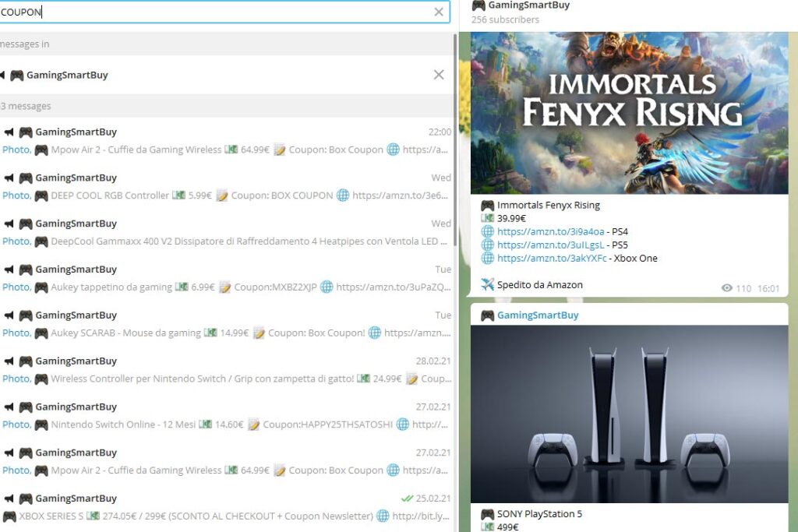Image resolution: width=798 pixels, height=532 pixels.
Task: Open the Immortals Fenyx Rising cover image
Action: (x=629, y=113)
